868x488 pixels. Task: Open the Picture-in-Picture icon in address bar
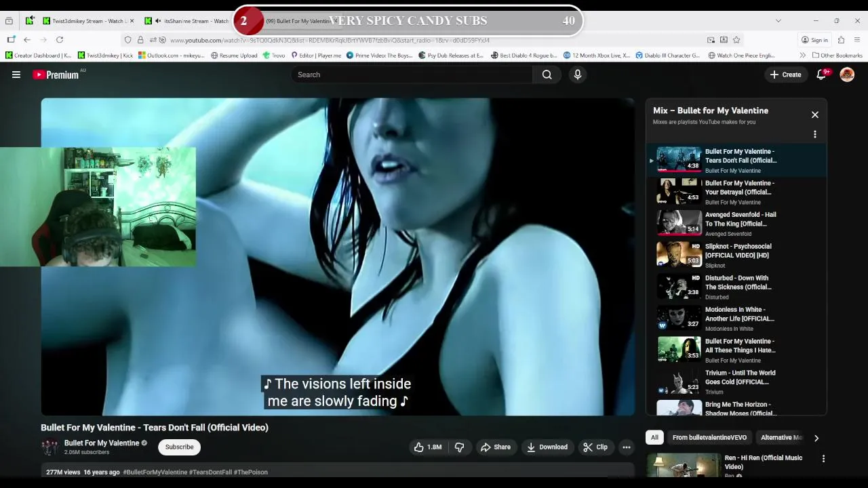(x=711, y=40)
